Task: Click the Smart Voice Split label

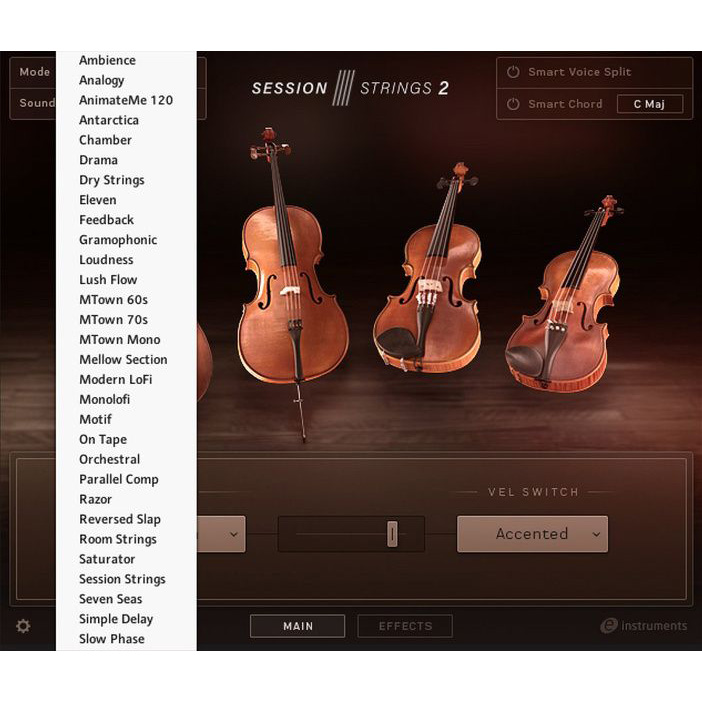Action: coord(579,72)
